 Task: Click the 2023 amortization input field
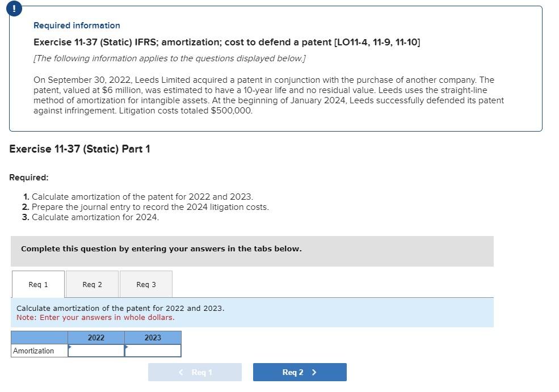(152, 351)
